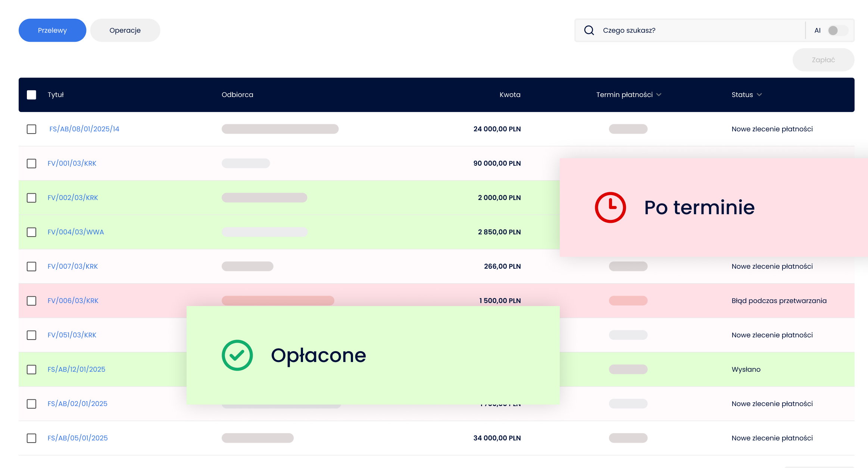Click the magnifying glass search icon
The height and width of the screenshot is (468, 868).
point(589,30)
